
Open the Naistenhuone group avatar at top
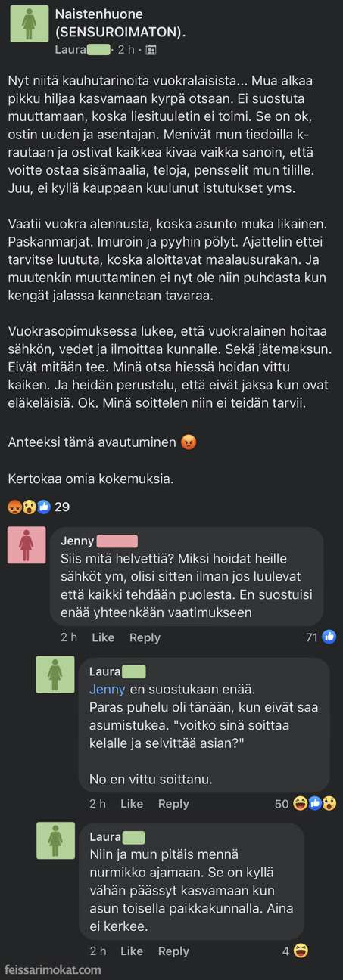click(x=29, y=23)
